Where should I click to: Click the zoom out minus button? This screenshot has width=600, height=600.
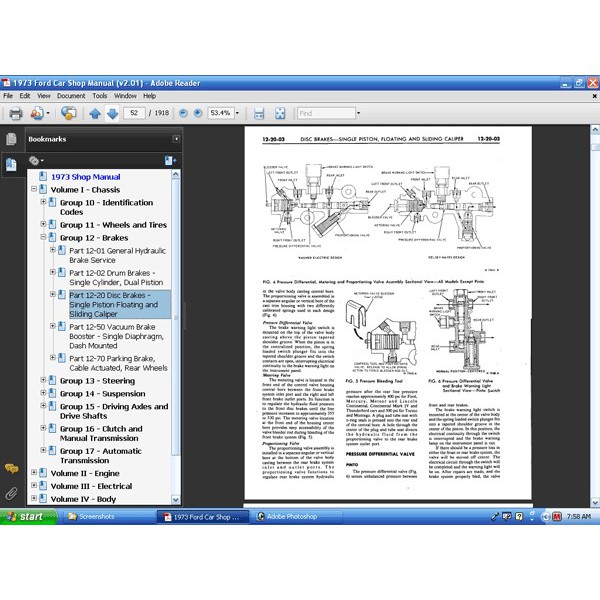(183, 113)
